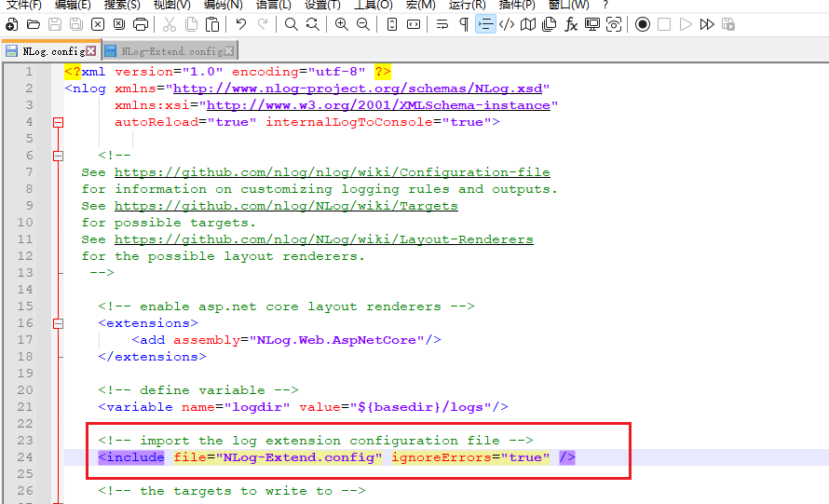The height and width of the screenshot is (504, 829).
Task: Click the Undo arrow icon
Action: 241,24
